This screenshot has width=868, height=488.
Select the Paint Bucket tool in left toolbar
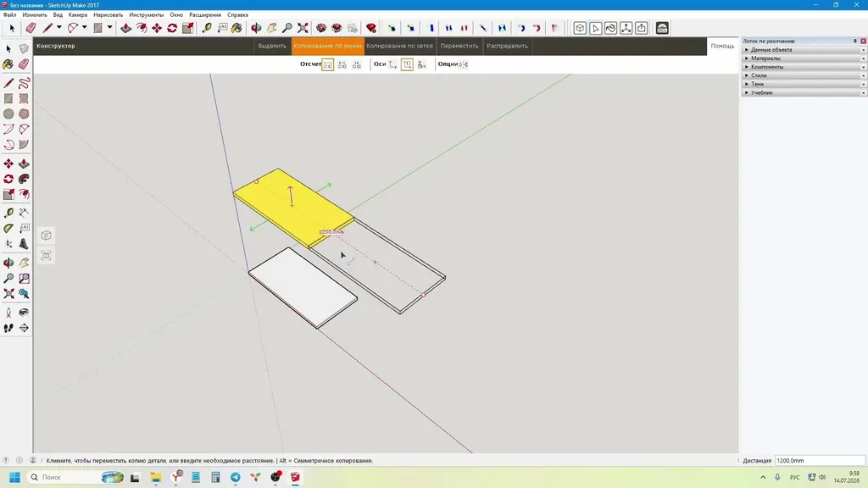[x=8, y=64]
